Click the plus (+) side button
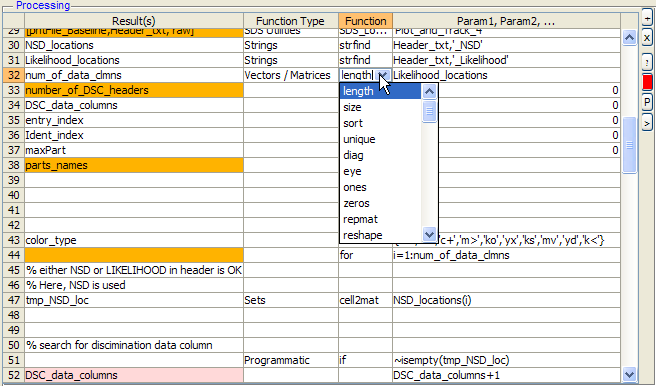656x386 pixels. pos(647,18)
